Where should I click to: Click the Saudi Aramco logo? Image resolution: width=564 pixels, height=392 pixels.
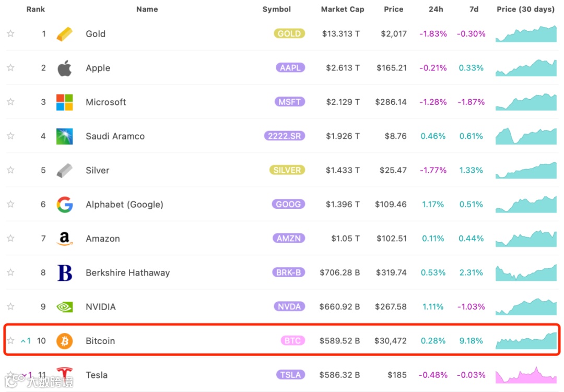pos(64,136)
